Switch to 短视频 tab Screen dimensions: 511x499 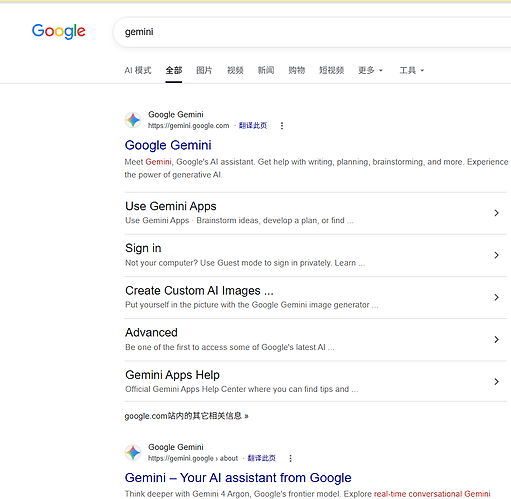point(331,70)
